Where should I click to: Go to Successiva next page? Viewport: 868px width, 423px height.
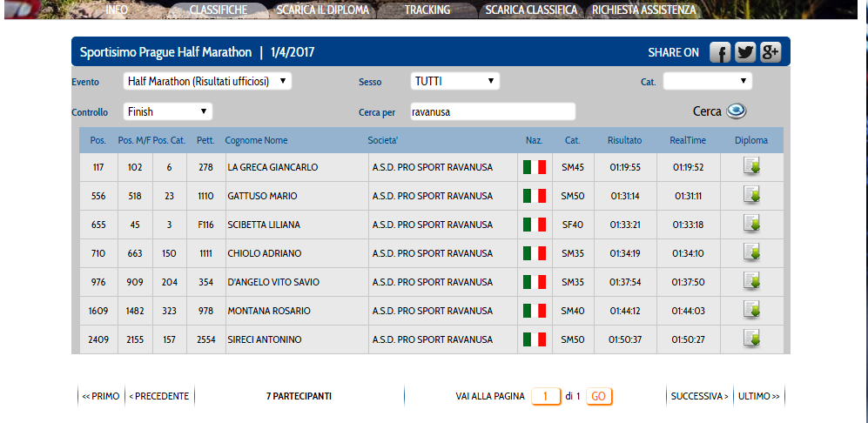[x=699, y=396]
